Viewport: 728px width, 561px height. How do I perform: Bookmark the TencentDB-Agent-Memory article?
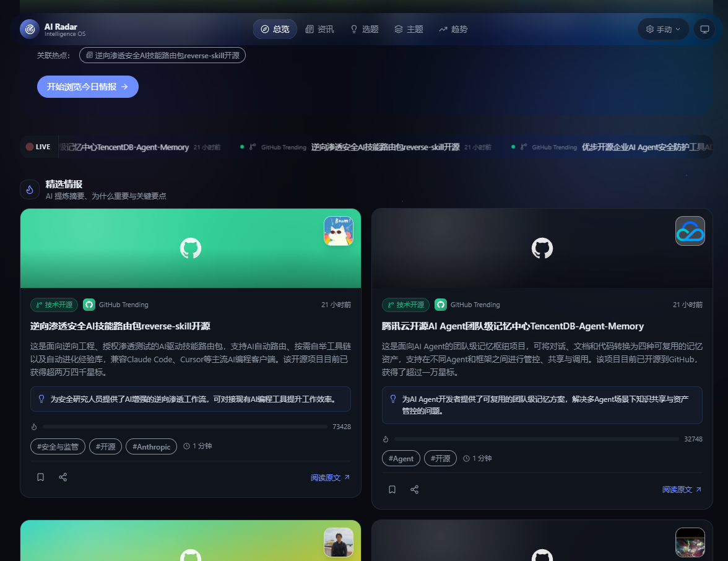(x=392, y=489)
